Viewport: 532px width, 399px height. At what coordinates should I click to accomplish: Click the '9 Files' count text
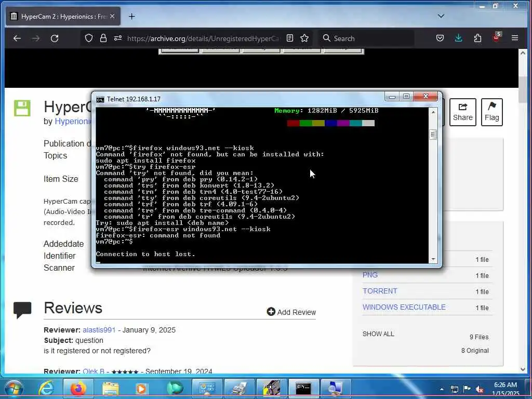(x=478, y=337)
